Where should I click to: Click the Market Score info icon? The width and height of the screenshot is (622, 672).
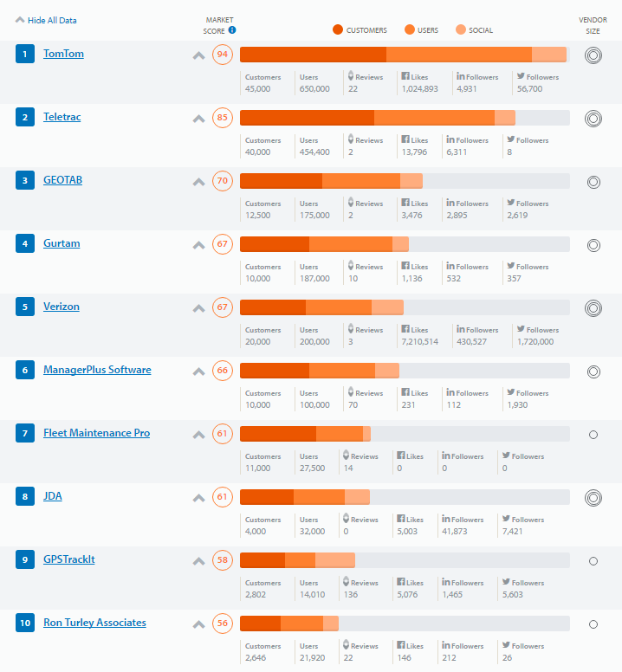[x=232, y=29]
